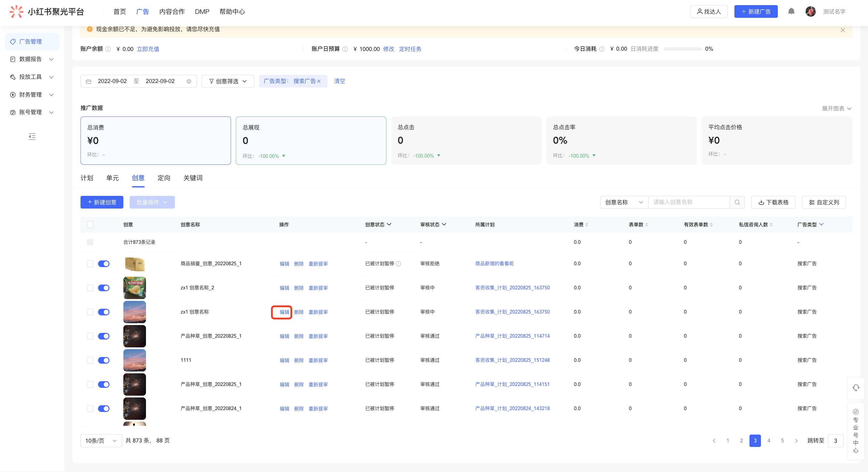Select all rows via header checkbox
The image size is (868, 472).
[x=90, y=225]
